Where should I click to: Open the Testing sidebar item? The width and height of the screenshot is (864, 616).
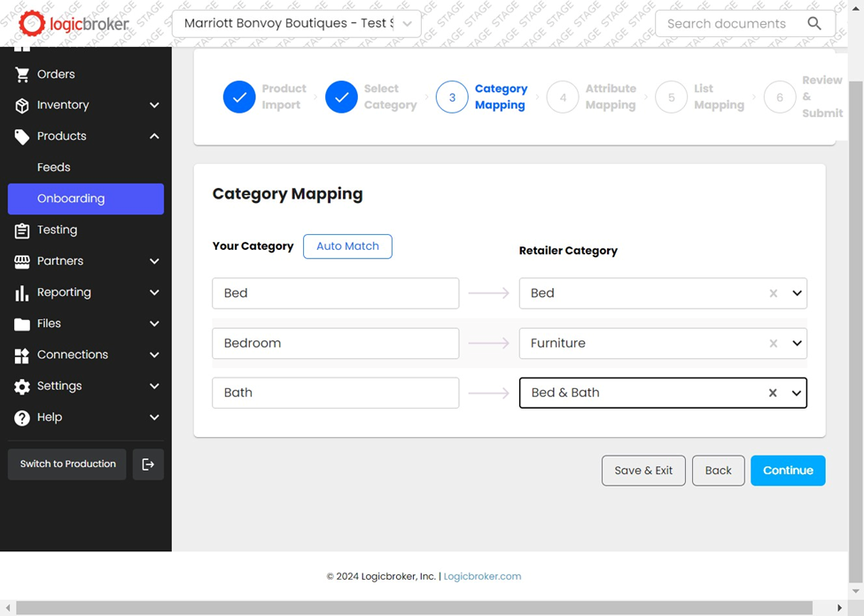tap(57, 230)
